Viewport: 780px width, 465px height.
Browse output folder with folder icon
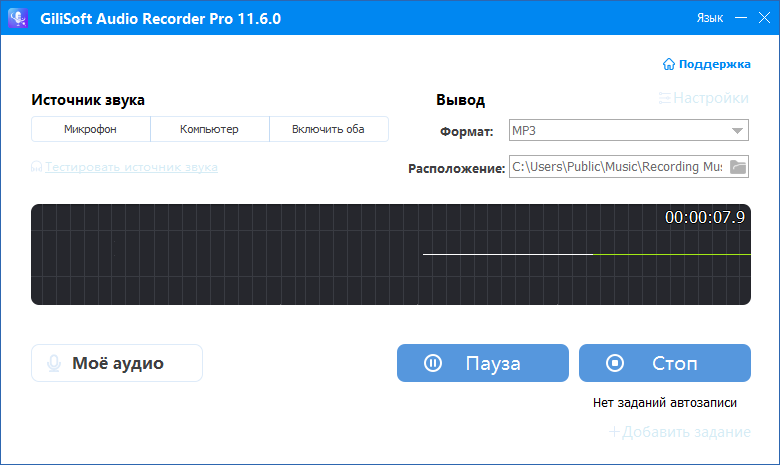pos(738,167)
